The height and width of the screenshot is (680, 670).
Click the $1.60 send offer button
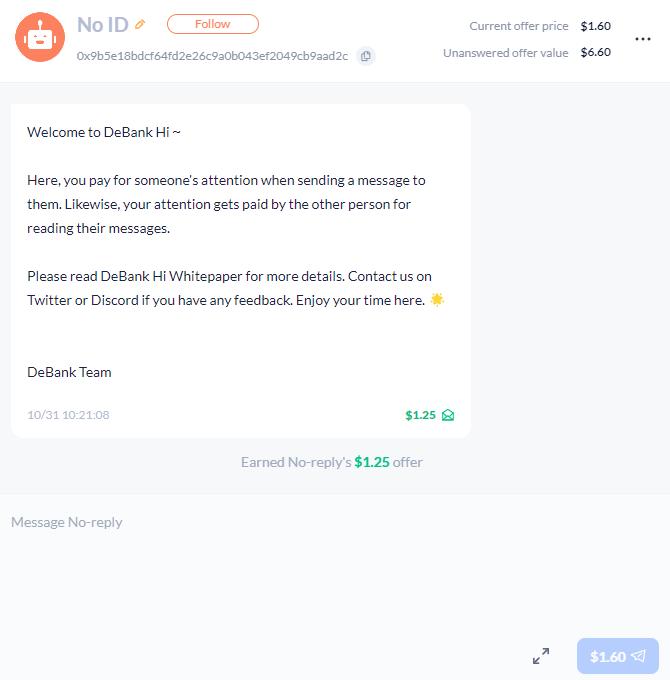coord(617,656)
